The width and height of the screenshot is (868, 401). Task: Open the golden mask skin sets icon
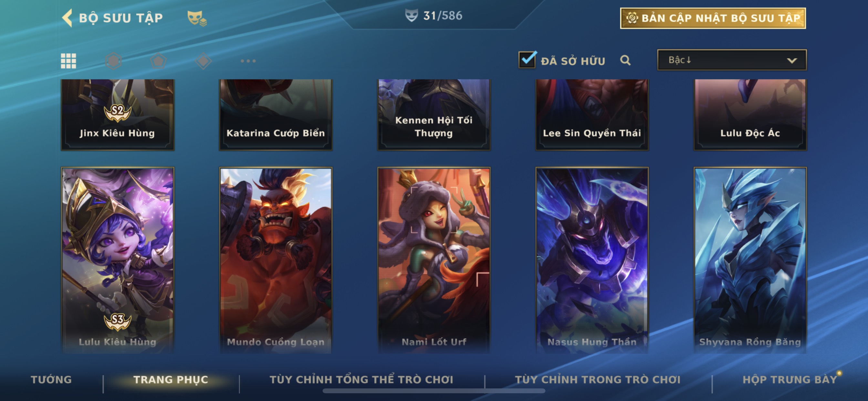pos(197,18)
